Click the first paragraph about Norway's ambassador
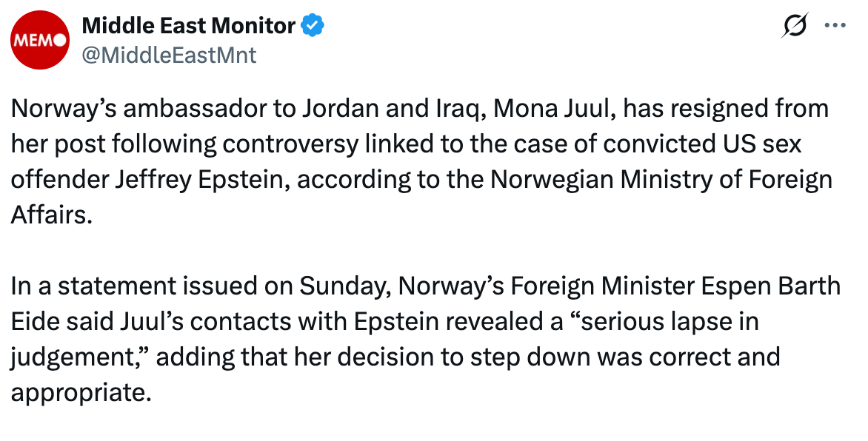Image resolution: width=868 pixels, height=441 pixels. (x=422, y=161)
